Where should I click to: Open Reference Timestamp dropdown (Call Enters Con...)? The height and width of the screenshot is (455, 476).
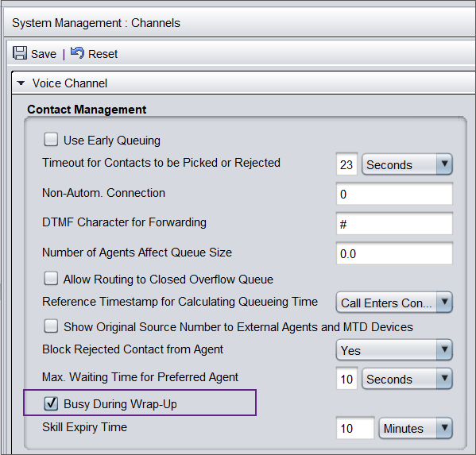(394, 302)
